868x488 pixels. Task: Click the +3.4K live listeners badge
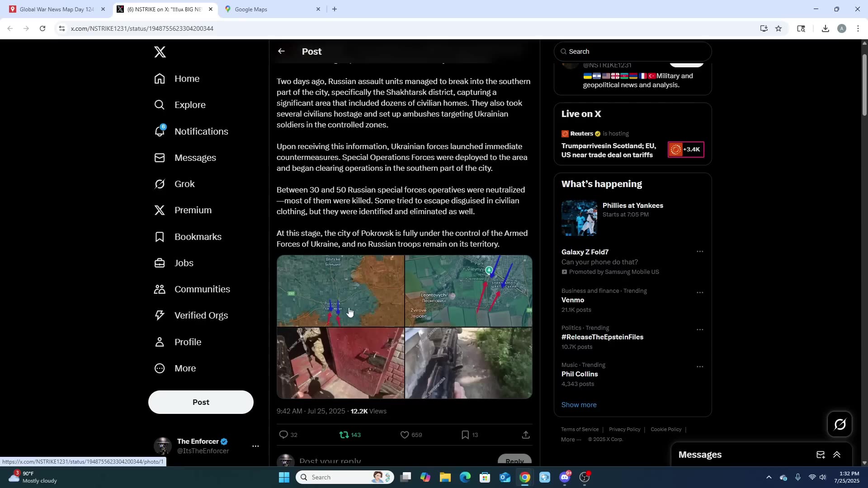pyautogui.click(x=686, y=150)
